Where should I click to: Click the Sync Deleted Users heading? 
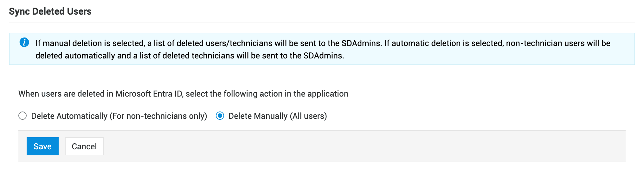(50, 11)
